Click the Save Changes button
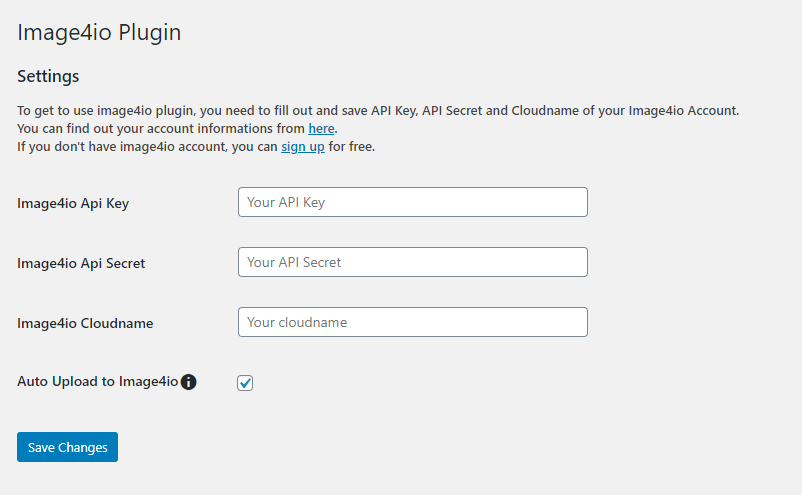This screenshot has width=802, height=495. pos(67,447)
